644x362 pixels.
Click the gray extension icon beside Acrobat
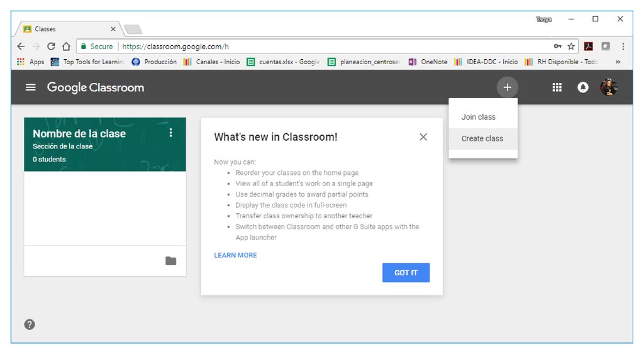[606, 47]
